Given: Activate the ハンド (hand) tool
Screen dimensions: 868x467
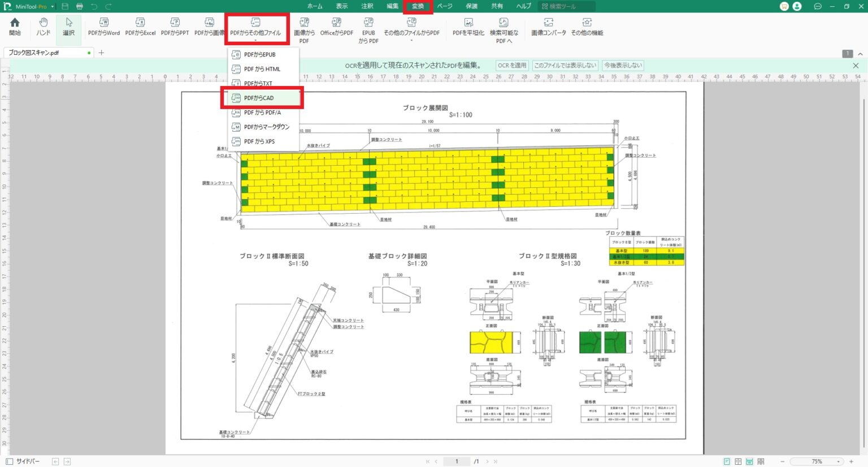Looking at the screenshot, I should (44, 26).
